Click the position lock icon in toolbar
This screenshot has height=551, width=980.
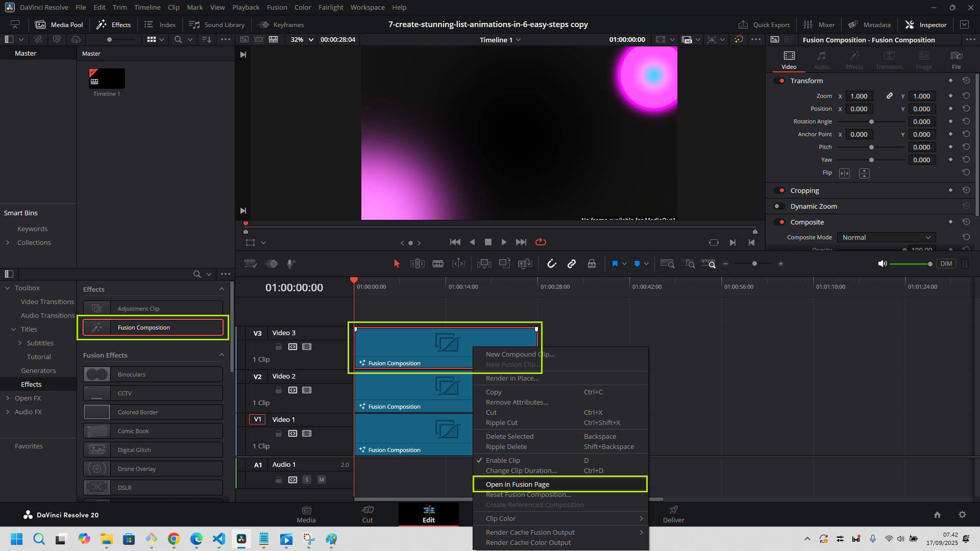pos(592,264)
